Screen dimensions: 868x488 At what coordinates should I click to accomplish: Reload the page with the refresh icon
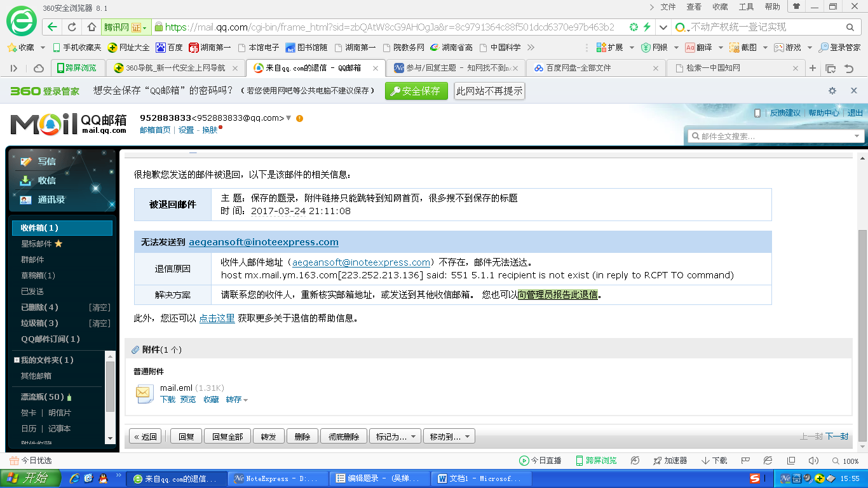[x=72, y=27]
